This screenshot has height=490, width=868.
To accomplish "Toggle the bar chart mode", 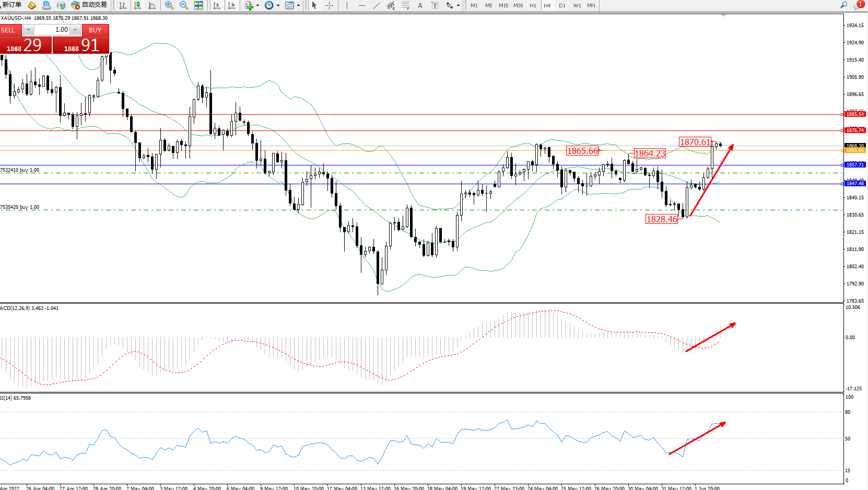I will click(123, 5).
